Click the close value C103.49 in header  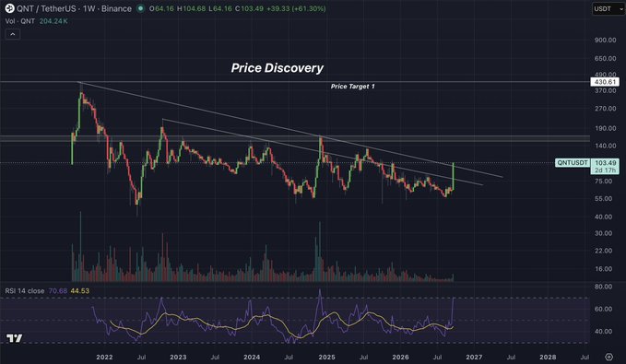(250, 8)
